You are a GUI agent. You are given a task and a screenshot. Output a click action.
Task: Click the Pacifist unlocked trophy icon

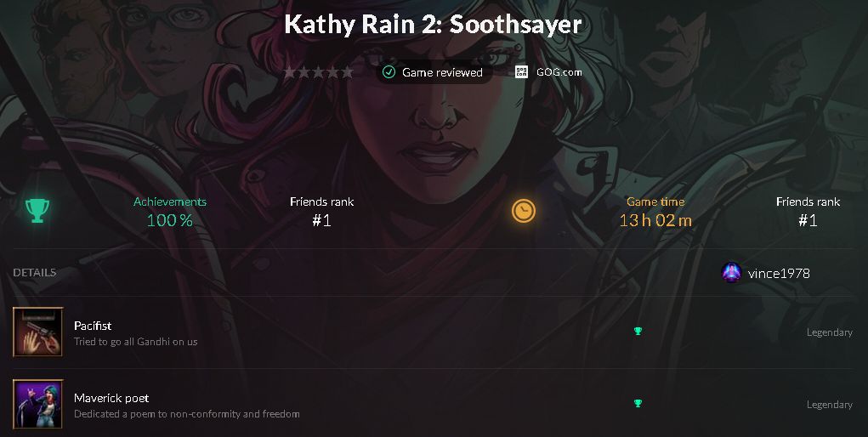(x=638, y=332)
